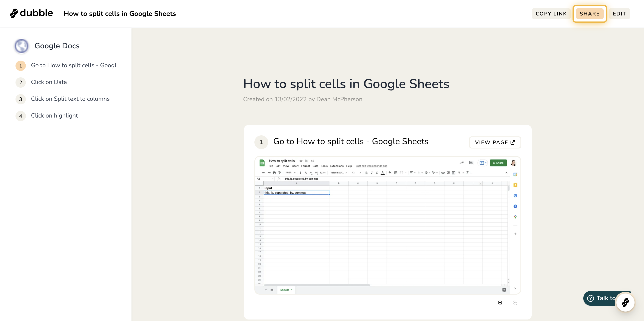644x321 pixels.
Task: Open the Data menu in Sheets
Action: pos(315,166)
